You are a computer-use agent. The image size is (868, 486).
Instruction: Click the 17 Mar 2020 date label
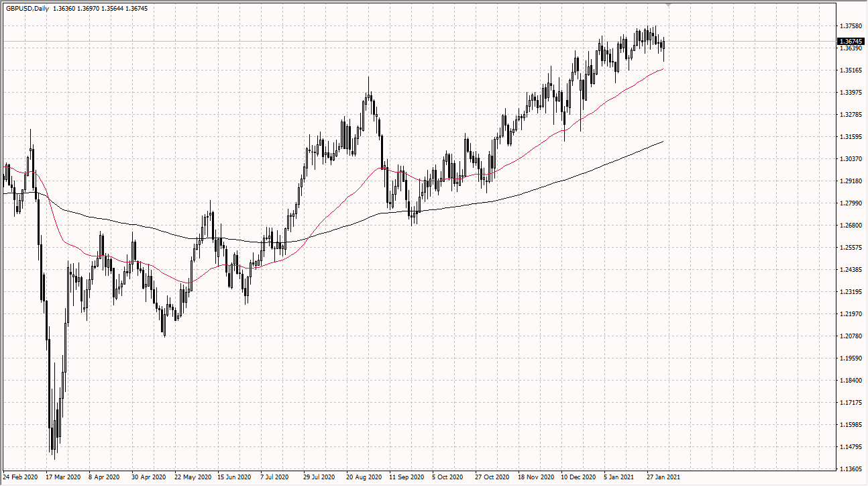(62, 477)
